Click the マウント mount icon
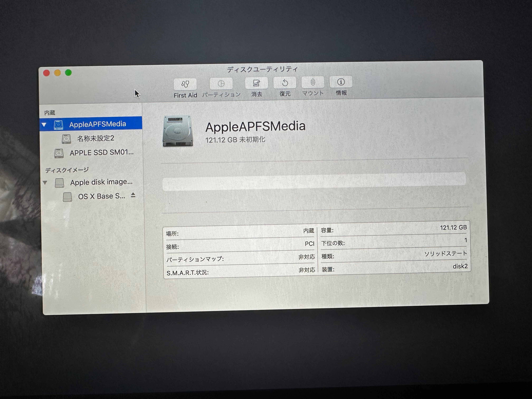The height and width of the screenshot is (399, 532). pyautogui.click(x=313, y=82)
